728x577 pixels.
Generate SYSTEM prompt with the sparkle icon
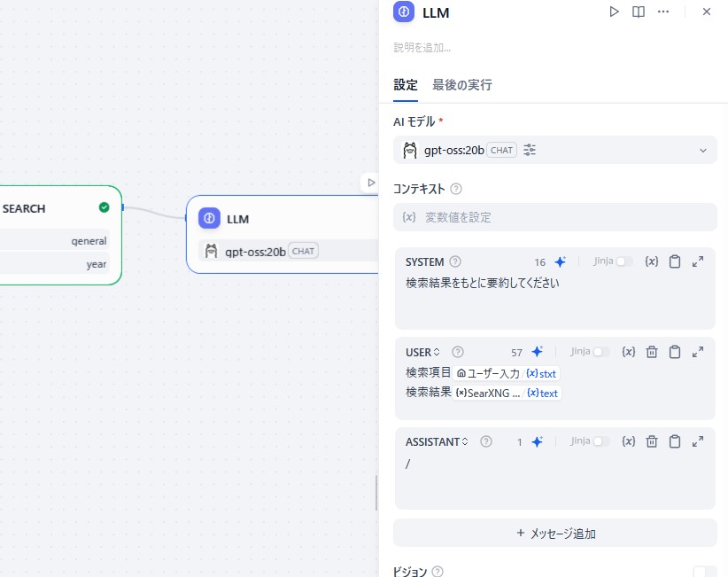pyautogui.click(x=560, y=261)
